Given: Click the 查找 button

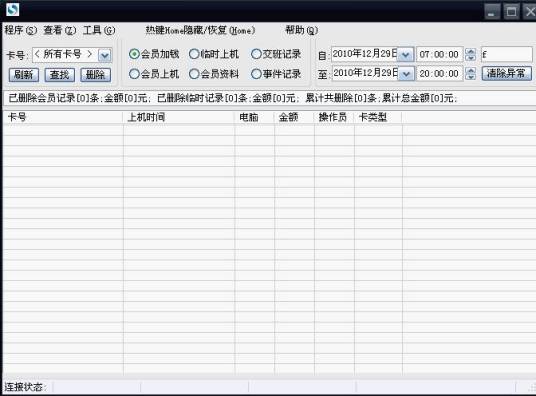Looking at the screenshot, I should (59, 75).
